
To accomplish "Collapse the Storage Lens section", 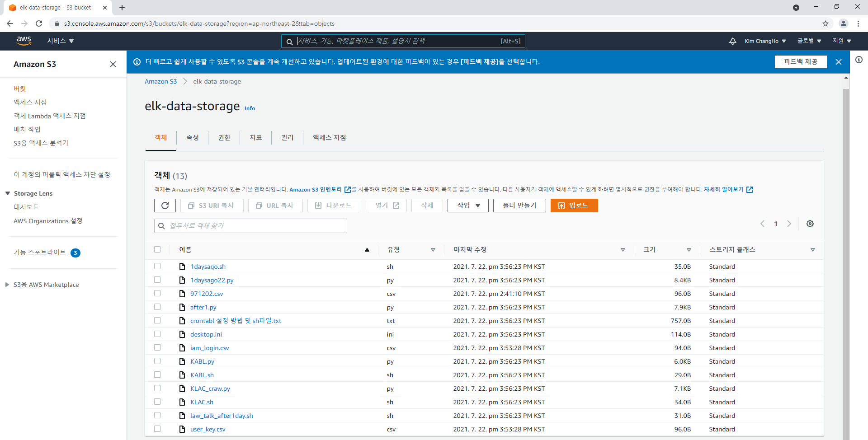I will click(x=8, y=193).
